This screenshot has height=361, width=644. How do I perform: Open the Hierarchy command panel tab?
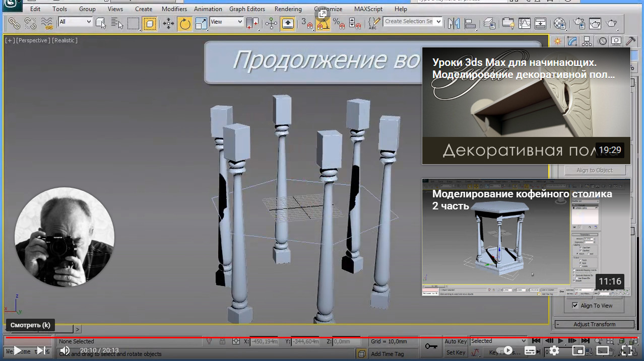587,41
